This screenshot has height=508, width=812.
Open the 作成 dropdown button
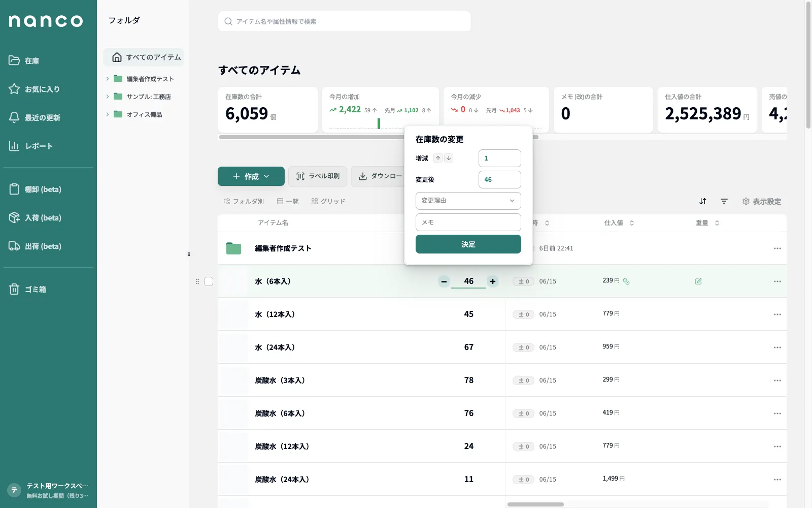(251, 176)
